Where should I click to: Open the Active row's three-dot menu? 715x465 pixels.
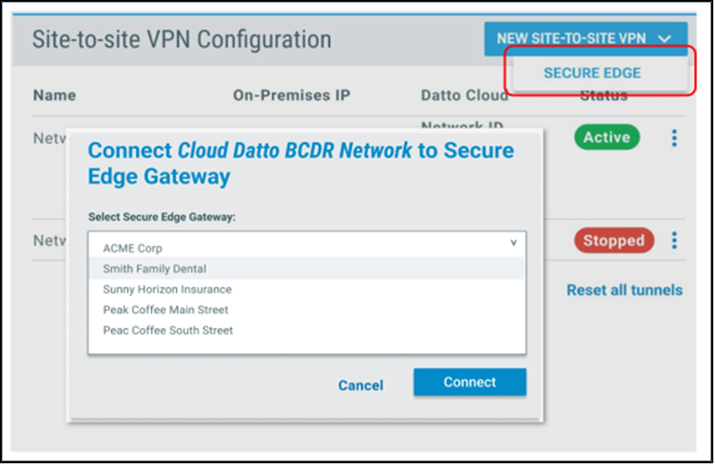pos(674,138)
